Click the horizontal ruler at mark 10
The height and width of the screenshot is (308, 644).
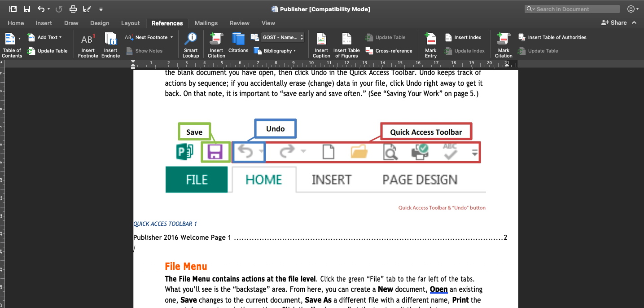pos(311,63)
